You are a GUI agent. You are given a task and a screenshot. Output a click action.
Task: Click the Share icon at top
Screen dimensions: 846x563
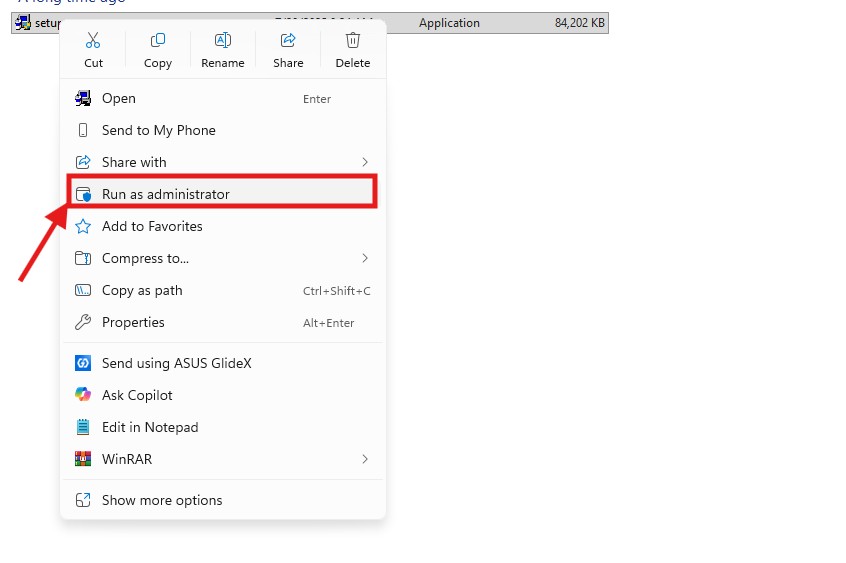tap(288, 40)
